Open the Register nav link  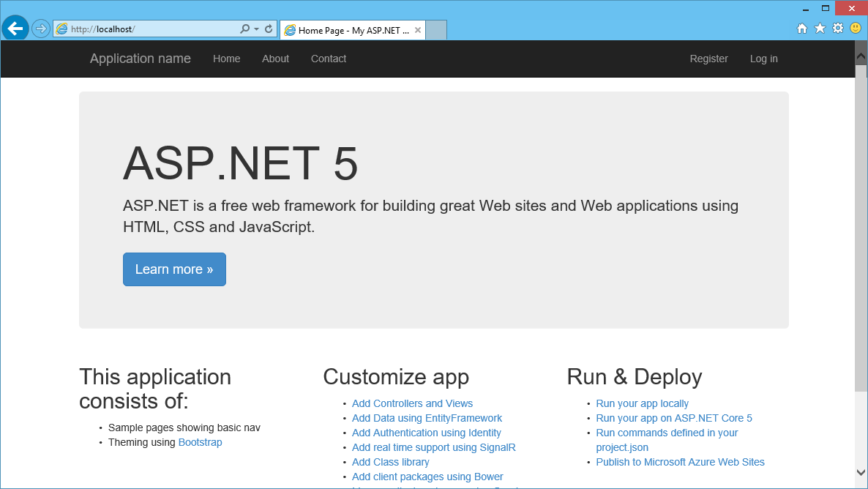click(x=708, y=59)
